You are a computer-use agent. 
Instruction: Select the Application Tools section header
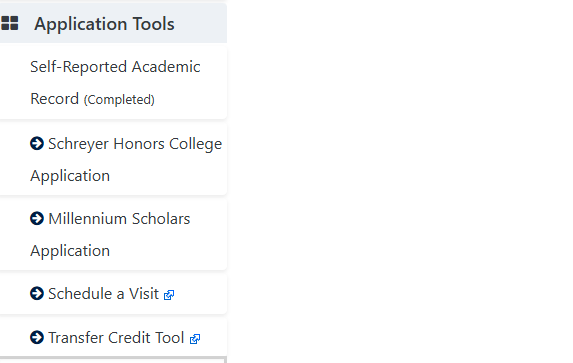(113, 23)
